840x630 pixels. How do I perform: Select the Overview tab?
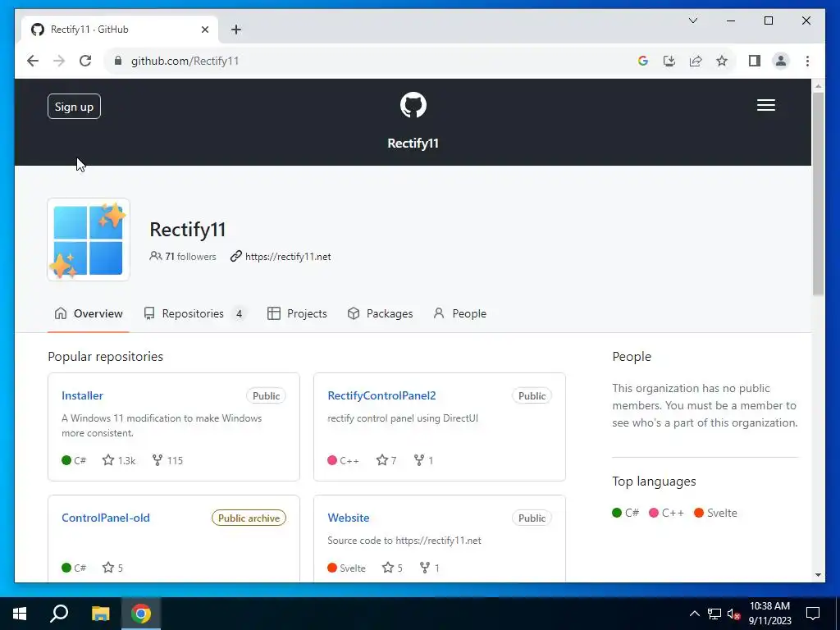point(89,314)
